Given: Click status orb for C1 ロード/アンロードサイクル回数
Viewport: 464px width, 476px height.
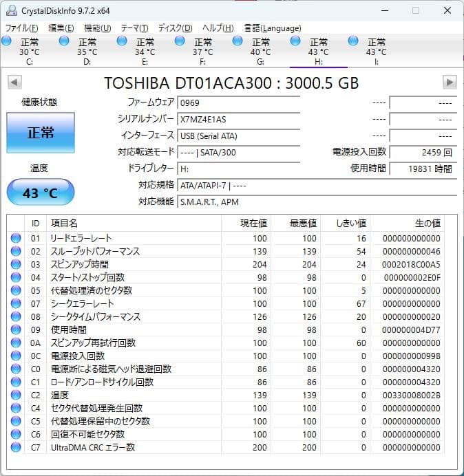Looking at the screenshot, I should click(16, 382).
